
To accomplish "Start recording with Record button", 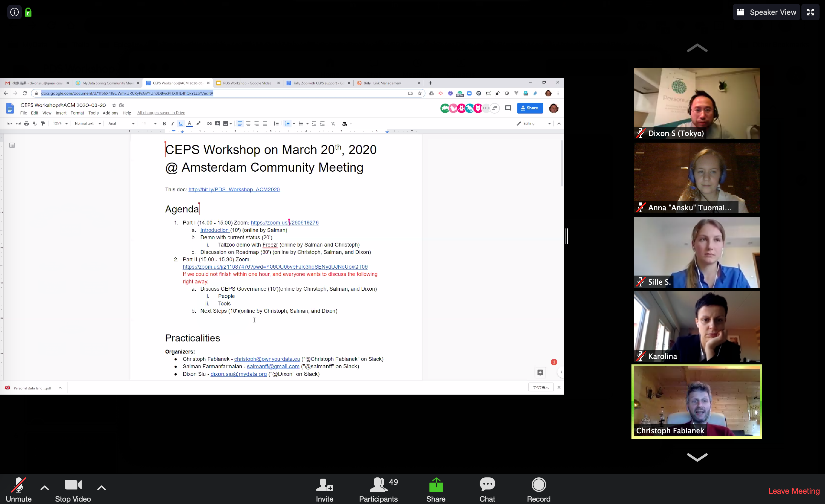I will [x=538, y=489].
